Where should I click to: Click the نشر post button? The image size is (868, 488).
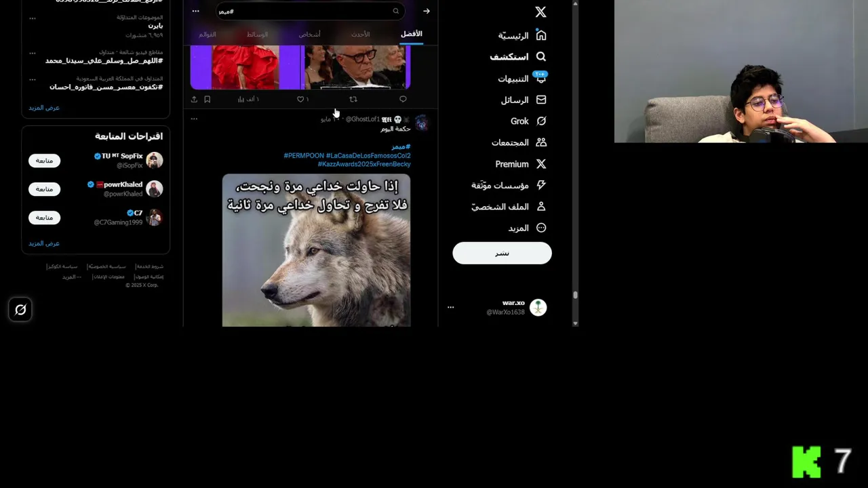[502, 253]
